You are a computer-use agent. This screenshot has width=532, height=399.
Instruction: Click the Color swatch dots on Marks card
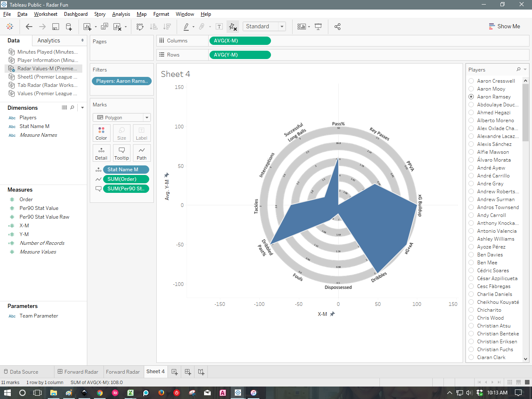(101, 130)
